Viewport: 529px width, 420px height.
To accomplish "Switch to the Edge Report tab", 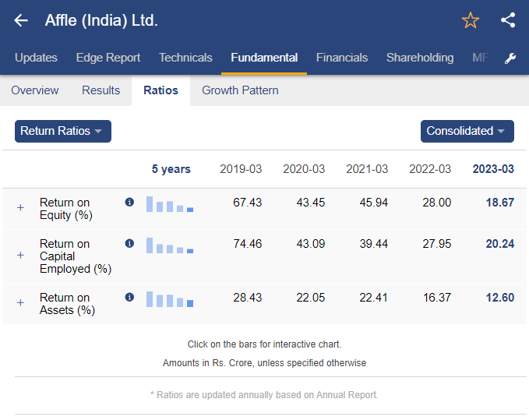I will point(108,58).
